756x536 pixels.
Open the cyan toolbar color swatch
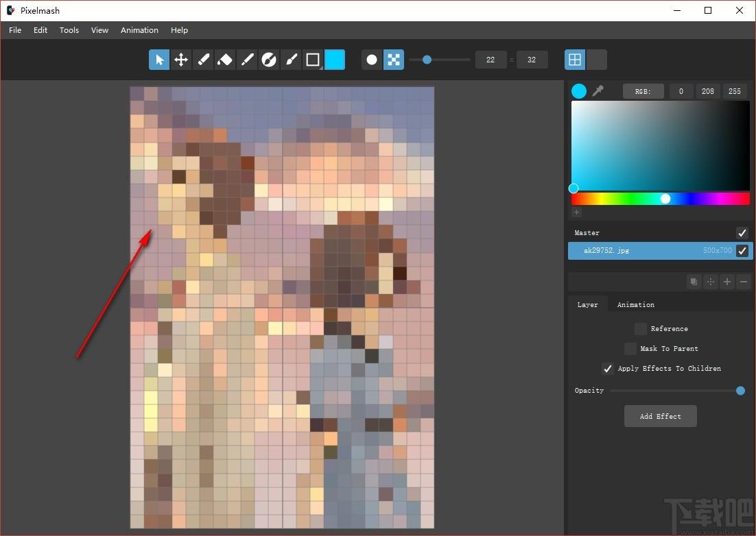(x=335, y=60)
